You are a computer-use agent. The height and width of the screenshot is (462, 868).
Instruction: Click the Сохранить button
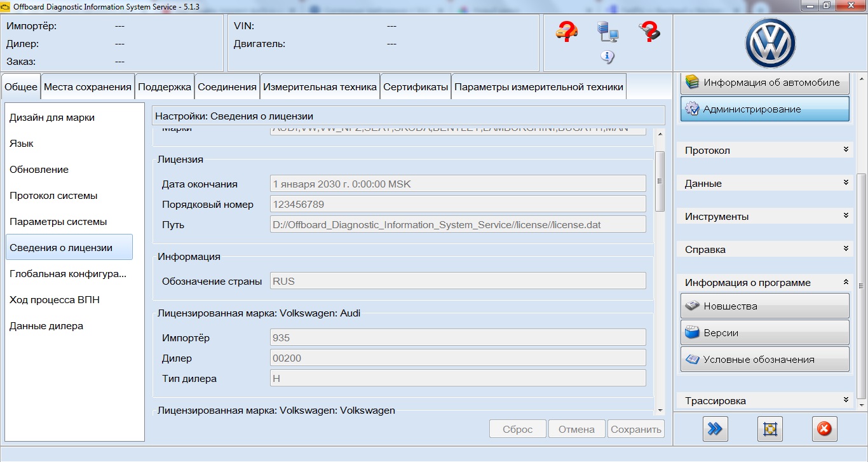point(636,429)
